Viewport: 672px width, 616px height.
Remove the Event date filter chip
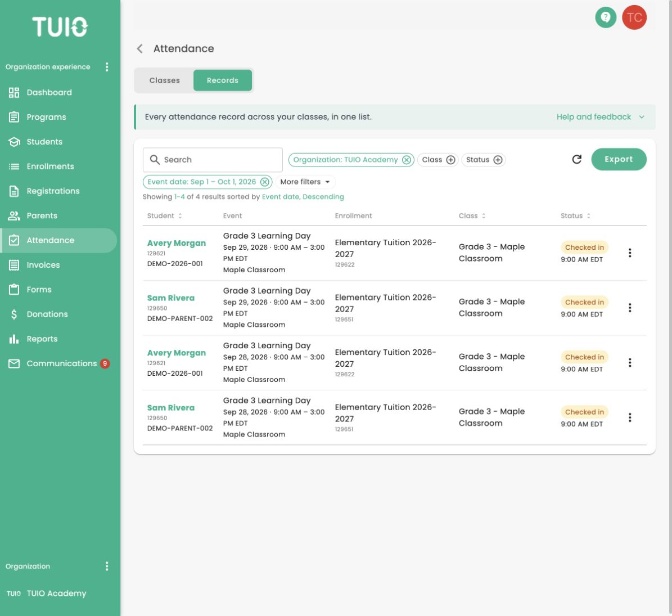(265, 182)
